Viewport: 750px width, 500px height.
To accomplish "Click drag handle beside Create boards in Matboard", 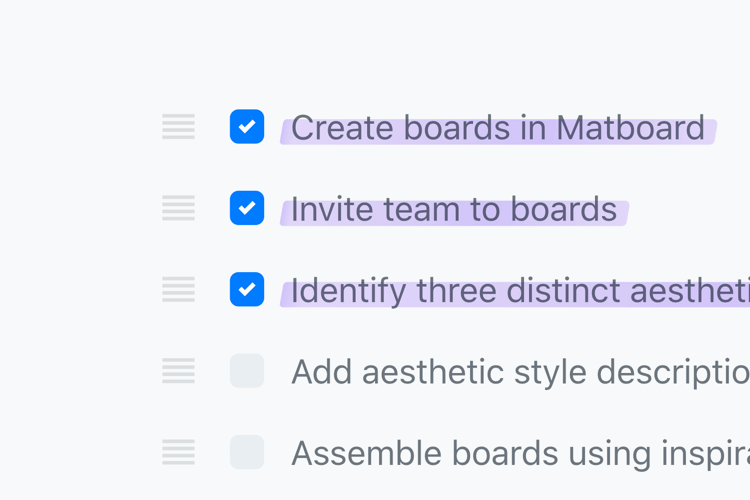I will click(x=178, y=127).
